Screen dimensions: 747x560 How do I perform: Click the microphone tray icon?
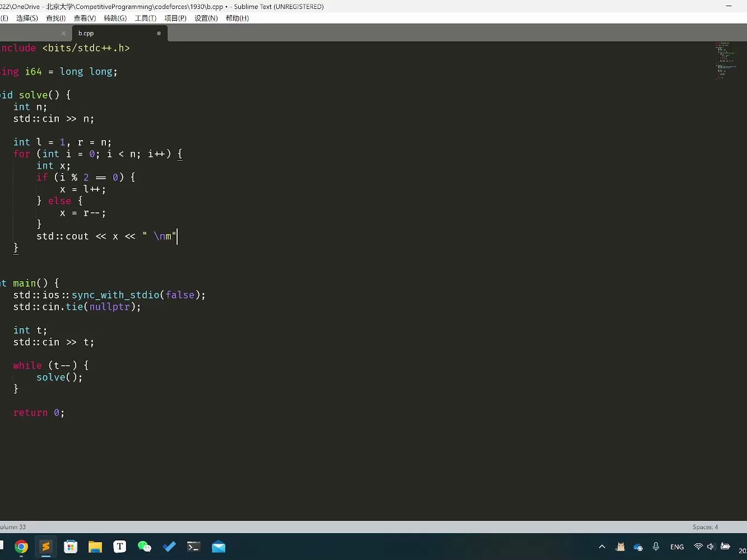(x=656, y=547)
